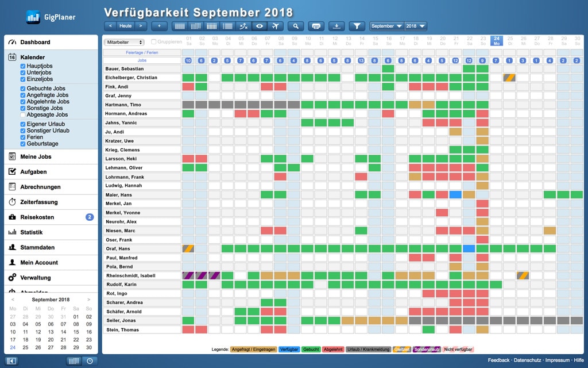Click the download export icon
Viewport: 588px width, 368px height.
coord(336,26)
